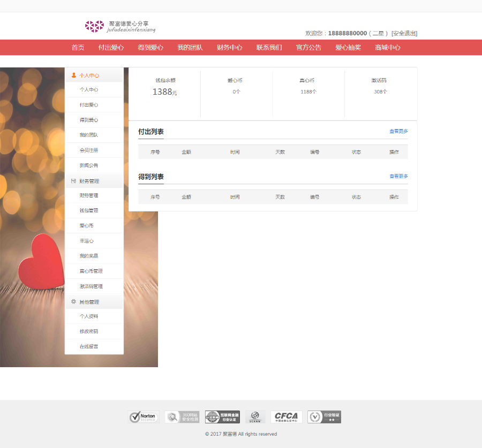Open 首页 in the navigation bar
The image size is (482, 448).
78,48
